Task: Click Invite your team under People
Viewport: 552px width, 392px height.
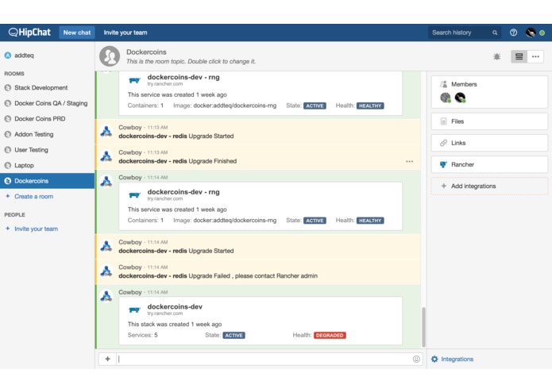Action: coord(36,229)
